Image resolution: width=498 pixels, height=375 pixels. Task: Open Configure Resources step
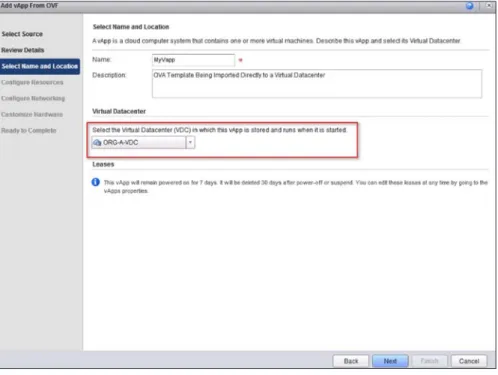pos(32,82)
